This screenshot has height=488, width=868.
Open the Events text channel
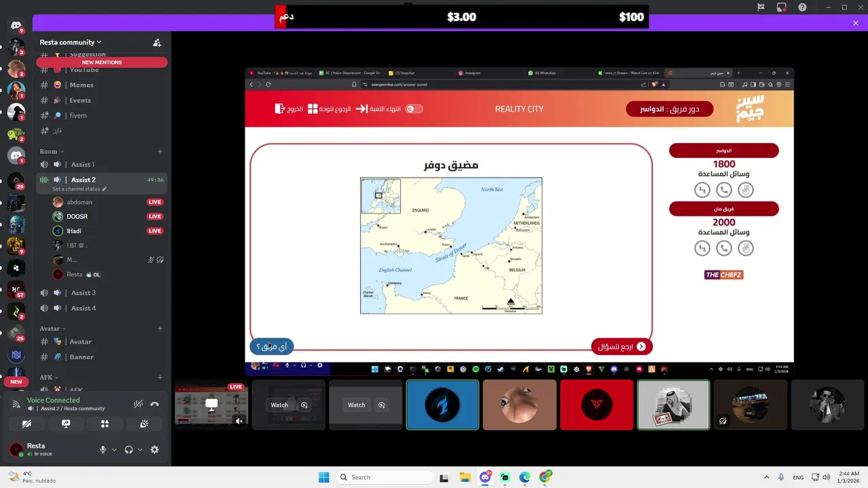pyautogui.click(x=102, y=100)
